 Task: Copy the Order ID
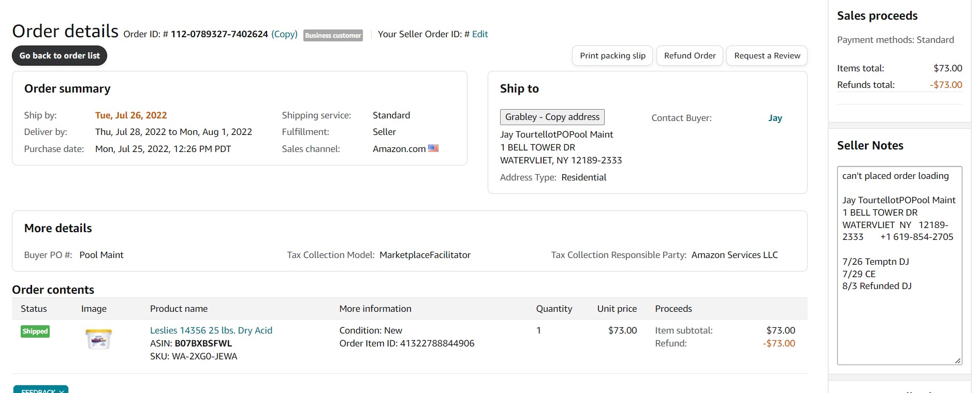click(284, 34)
